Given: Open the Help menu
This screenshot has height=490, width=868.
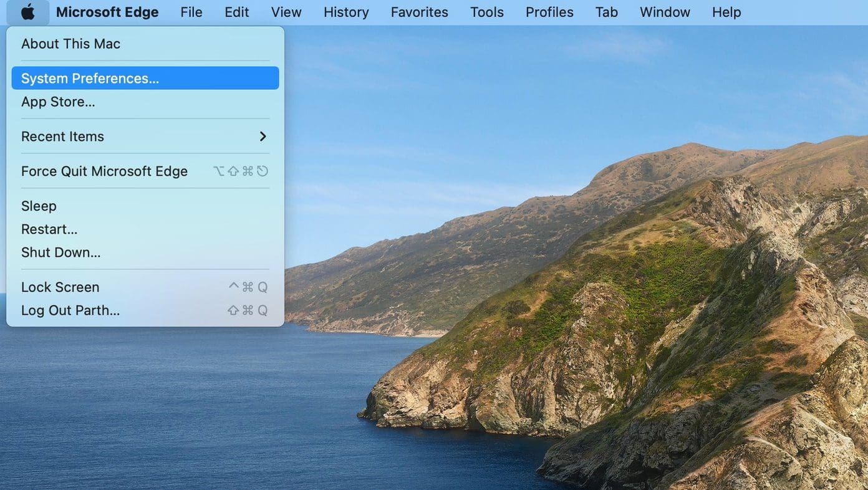Looking at the screenshot, I should [726, 12].
